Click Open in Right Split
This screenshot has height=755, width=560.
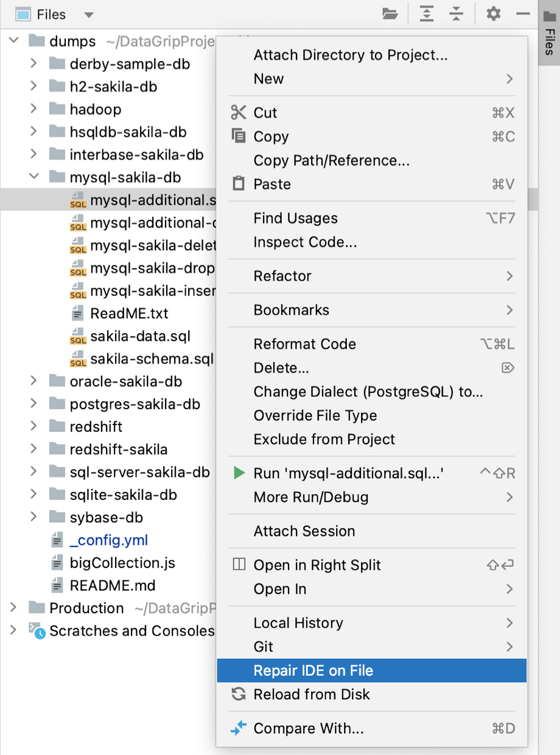pos(317,565)
